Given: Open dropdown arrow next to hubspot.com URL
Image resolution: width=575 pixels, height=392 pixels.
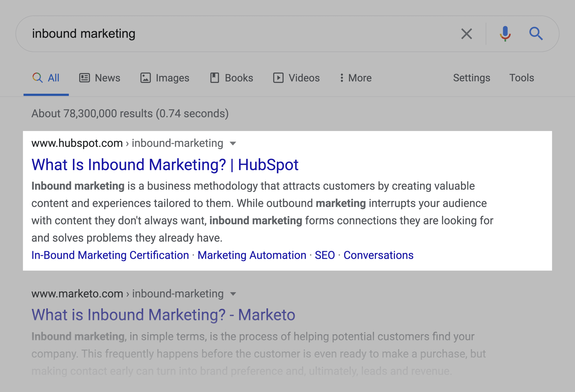Looking at the screenshot, I should point(233,144).
